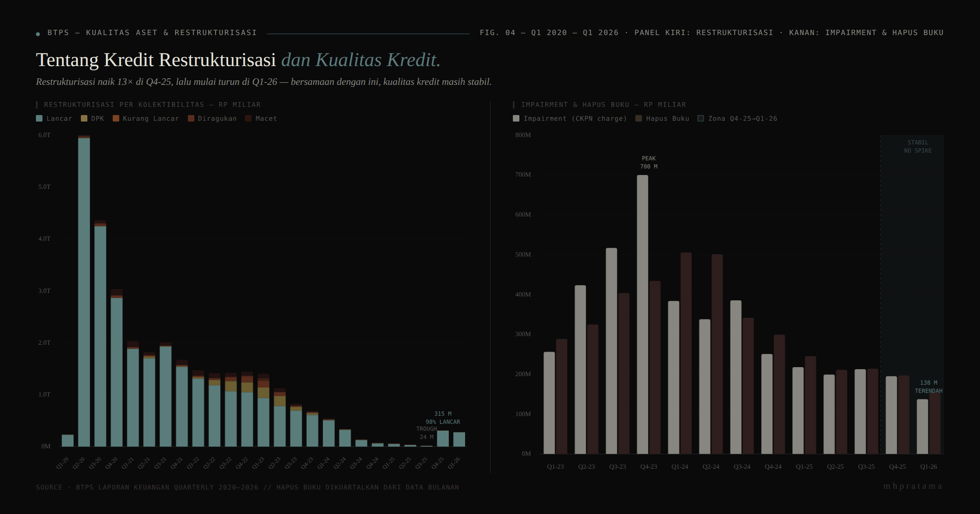Click the TROUGH 24 M annotation

(x=426, y=433)
